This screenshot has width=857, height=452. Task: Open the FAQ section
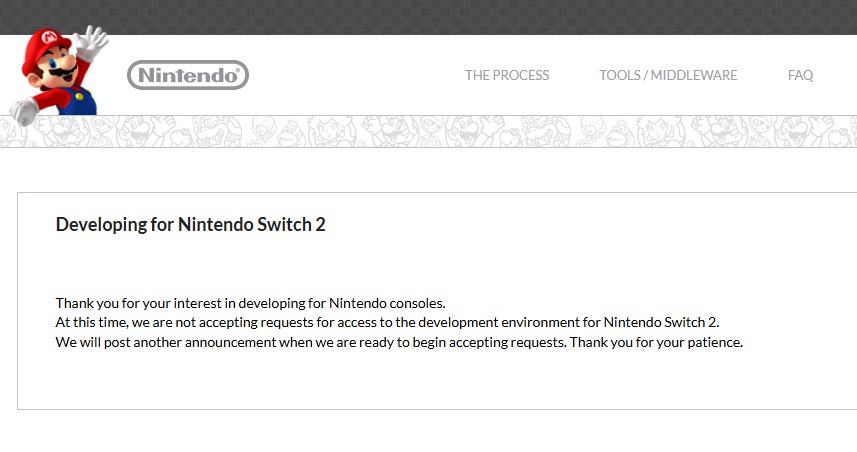tap(800, 75)
